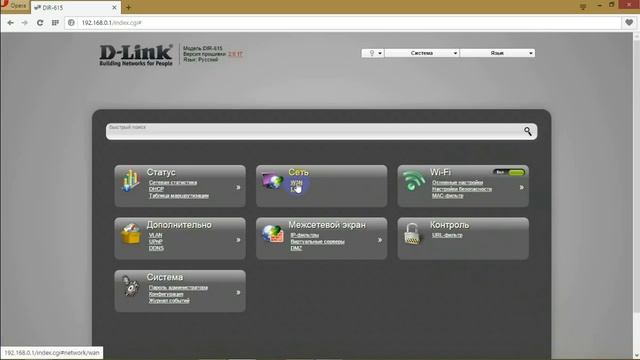Open the WAN link under Сеть
Viewport: 640px width, 360px height.
[296, 182]
